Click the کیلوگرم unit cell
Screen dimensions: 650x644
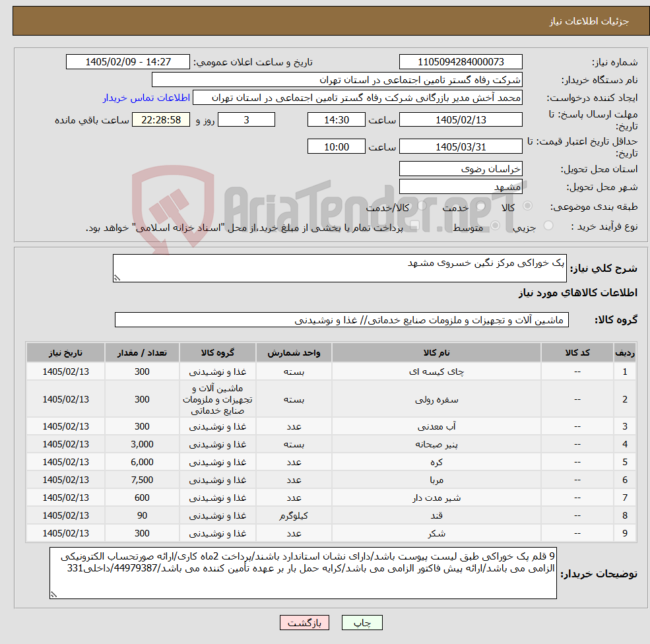tap(294, 515)
